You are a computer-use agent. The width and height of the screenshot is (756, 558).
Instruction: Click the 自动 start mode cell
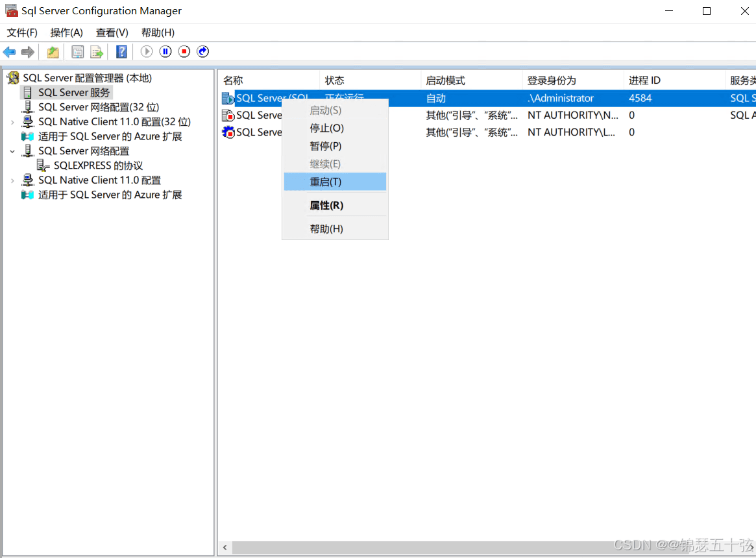pos(436,99)
